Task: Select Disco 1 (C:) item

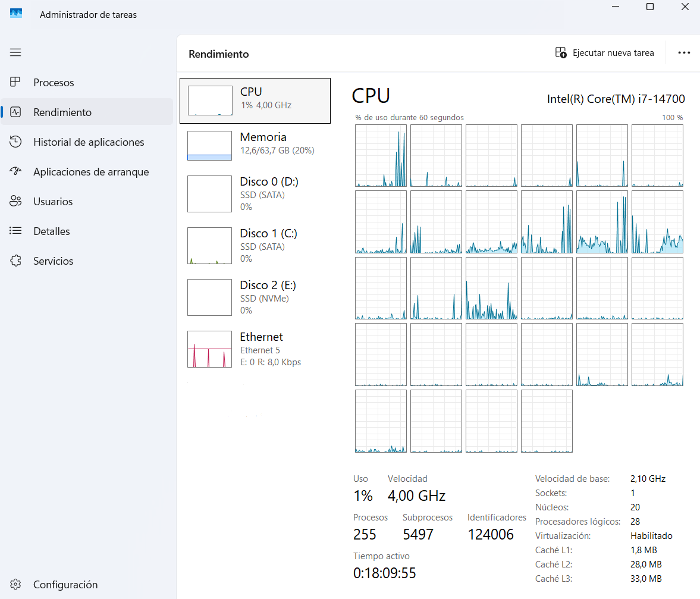Action: 255,246
